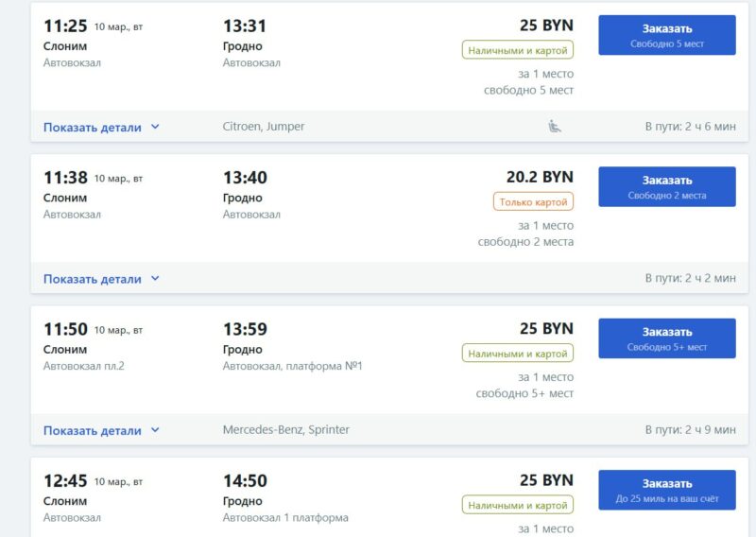Click 'Наличными и картой' badge on 11:50 trip
Viewport: 756px width, 537px height.
click(x=518, y=353)
